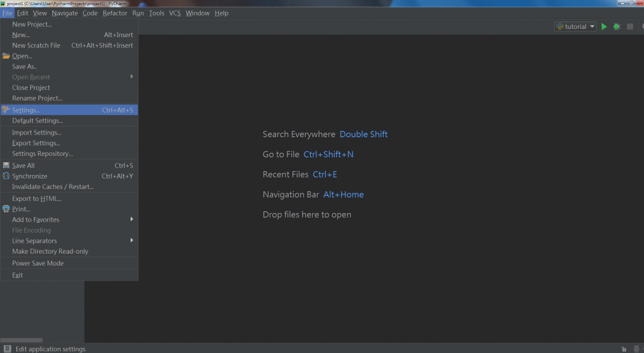This screenshot has width=644, height=353.
Task: Click the refresh icon beside Synchronize
Action: pos(6,176)
